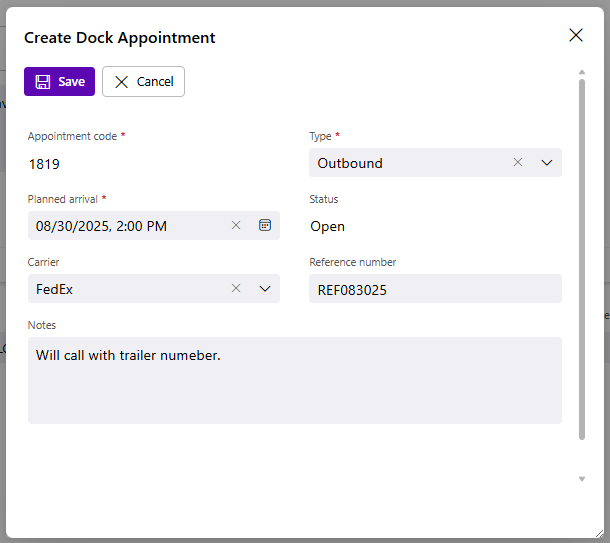
Task: Click the dialog resize grip corner
Action: 598,534
